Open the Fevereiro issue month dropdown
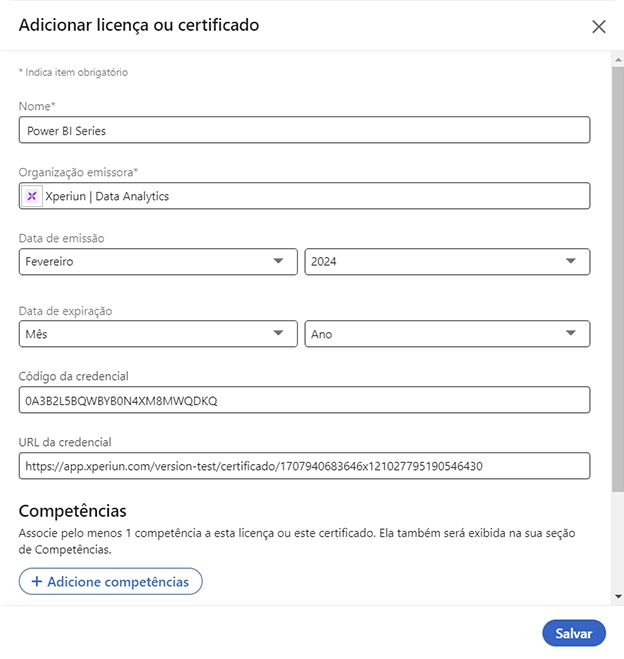The image size is (624, 659). tap(158, 261)
